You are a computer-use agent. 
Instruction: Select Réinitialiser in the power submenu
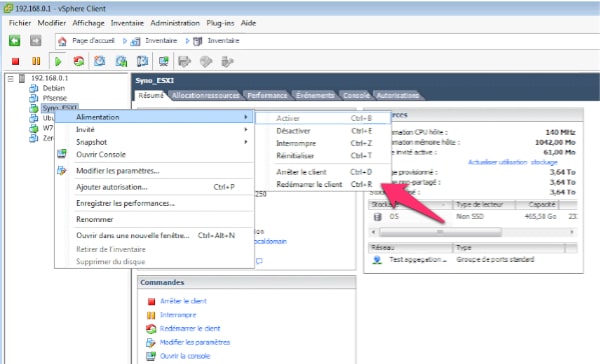[323, 156]
